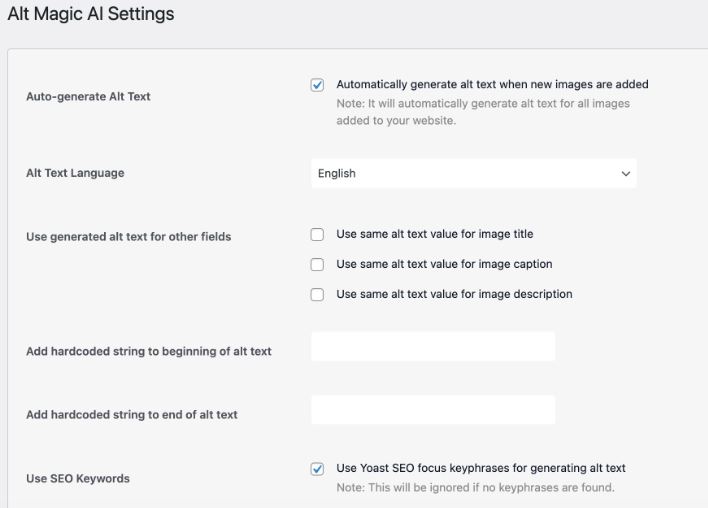
Task: Click 'Use same alt text value for image description' text
Action: point(454,294)
